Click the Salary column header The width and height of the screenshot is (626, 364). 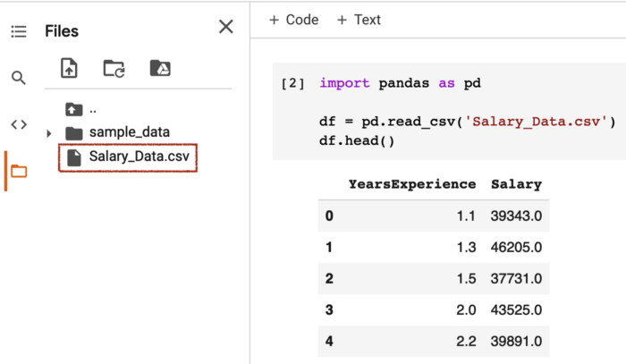tap(516, 184)
